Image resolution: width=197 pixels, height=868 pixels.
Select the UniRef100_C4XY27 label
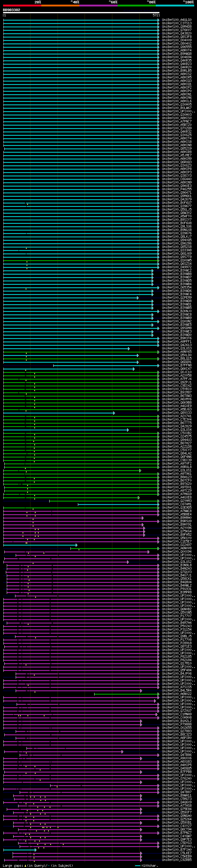click(x=176, y=826)
